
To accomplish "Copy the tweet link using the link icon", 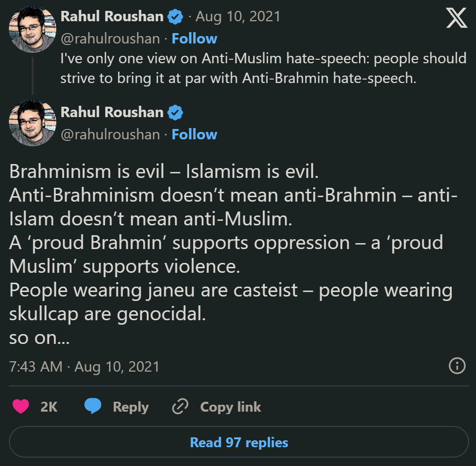I will (x=181, y=407).
